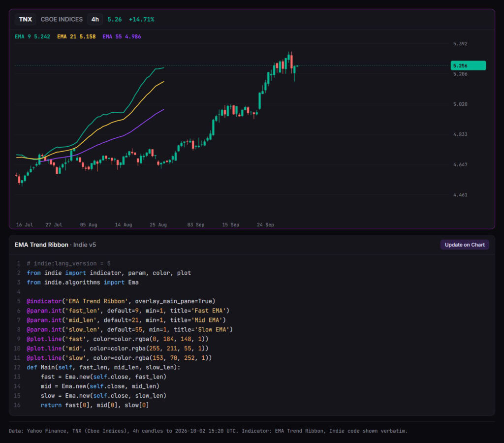The image size is (504, 443).
Task: Click the plot.line 'fast' color code line
Action: tap(117, 339)
